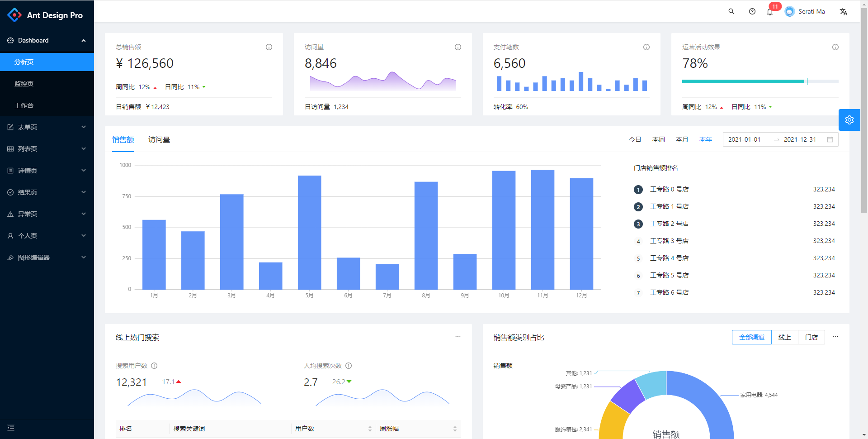The width and height of the screenshot is (868, 439).
Task: Click the 运营活动效果 progress bar
Action: (x=760, y=81)
